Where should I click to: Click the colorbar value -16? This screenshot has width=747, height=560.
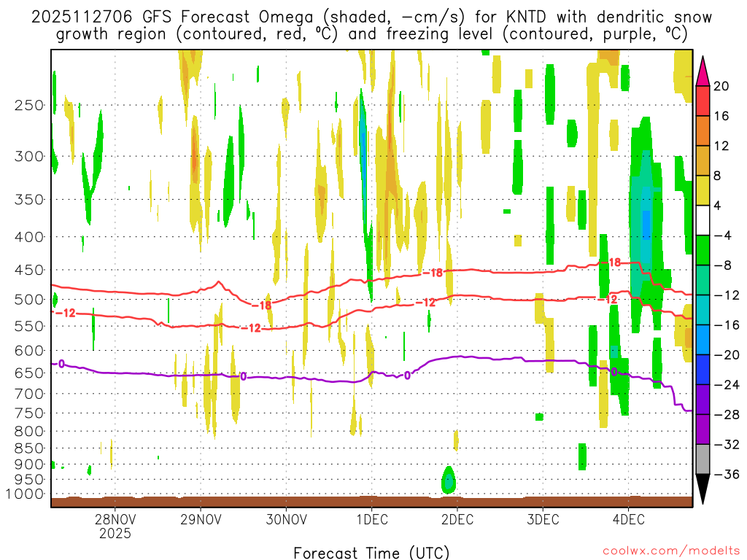[x=726, y=325]
